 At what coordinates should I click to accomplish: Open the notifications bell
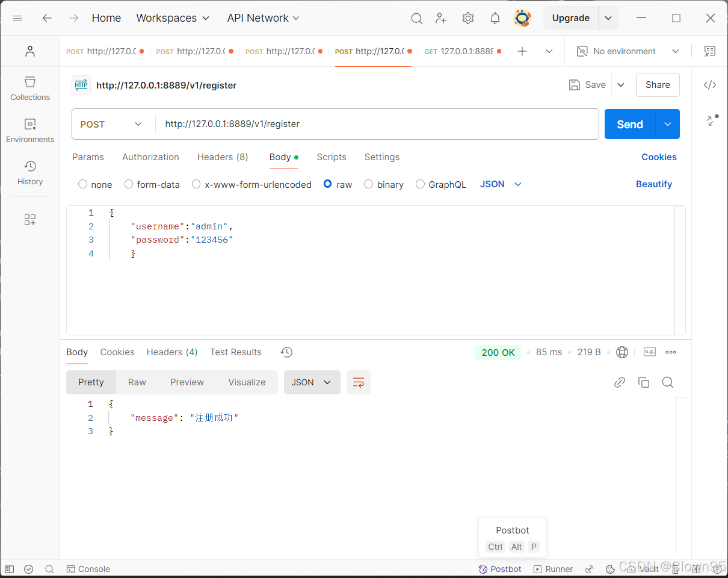pyautogui.click(x=495, y=18)
